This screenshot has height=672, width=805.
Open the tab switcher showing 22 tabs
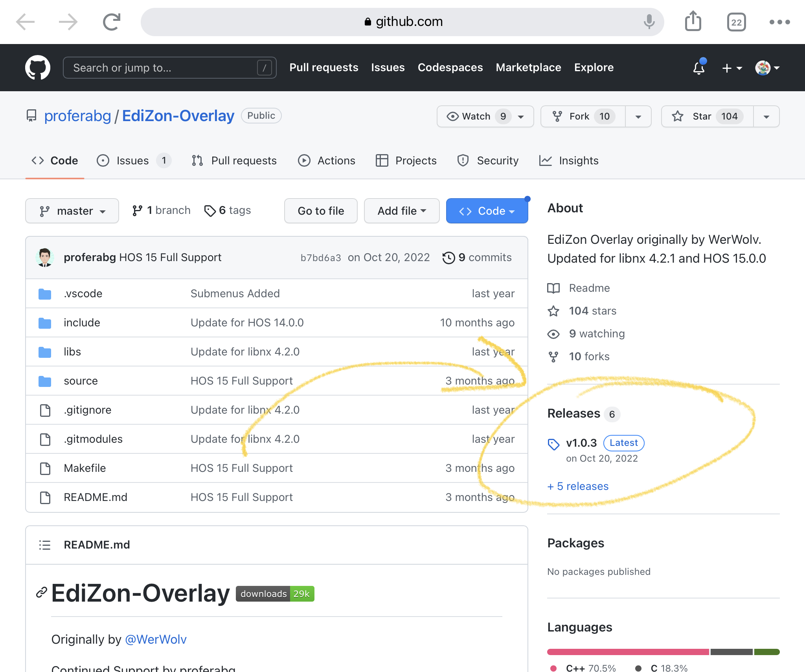(x=736, y=22)
